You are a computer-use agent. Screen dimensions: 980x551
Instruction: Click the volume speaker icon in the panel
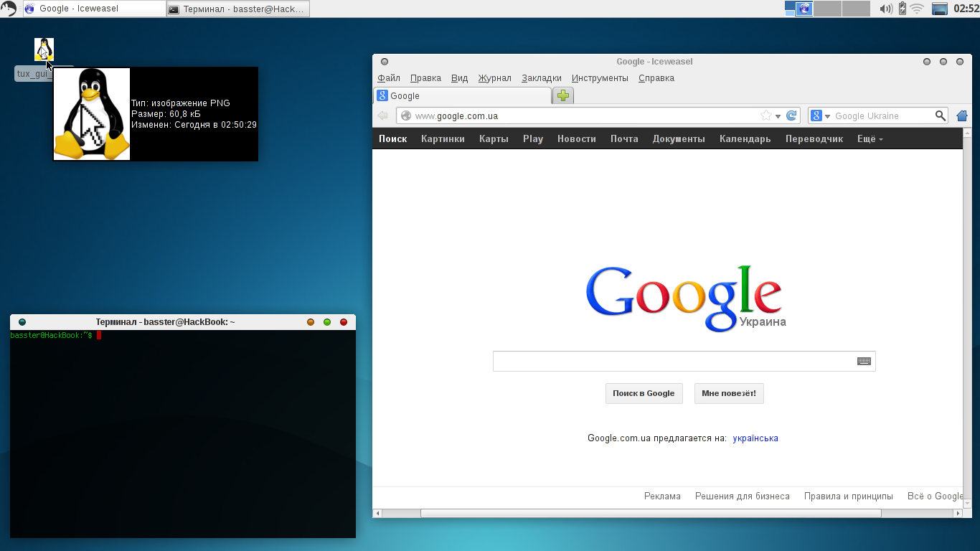click(x=886, y=9)
